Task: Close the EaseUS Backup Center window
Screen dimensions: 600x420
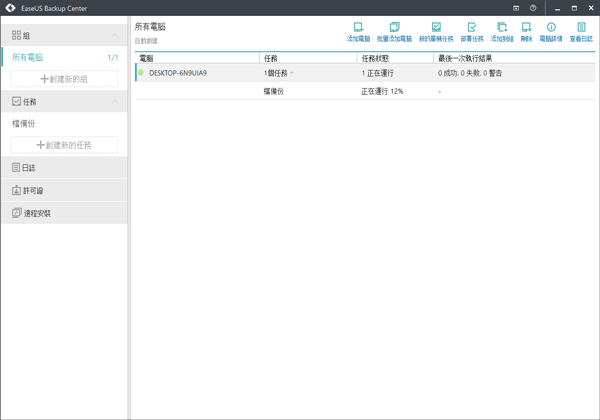Action: [591, 8]
